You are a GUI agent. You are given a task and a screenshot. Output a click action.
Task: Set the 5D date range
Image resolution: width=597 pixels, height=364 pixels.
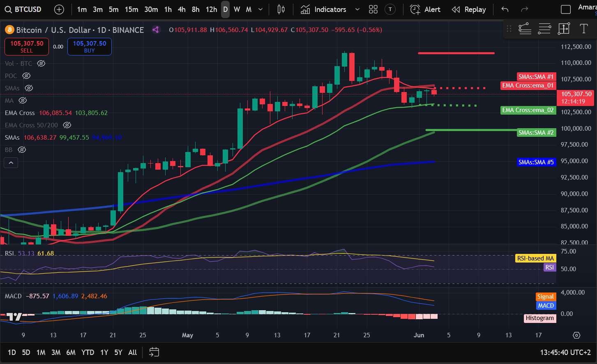click(26, 352)
